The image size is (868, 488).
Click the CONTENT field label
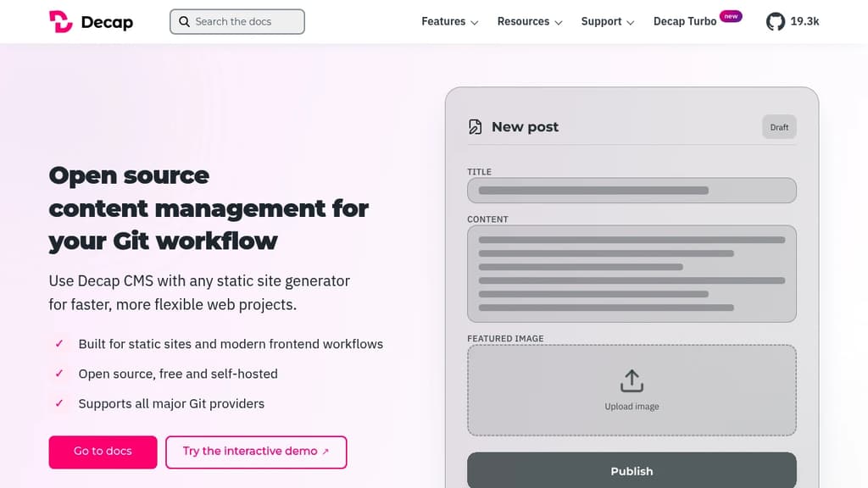pos(487,219)
